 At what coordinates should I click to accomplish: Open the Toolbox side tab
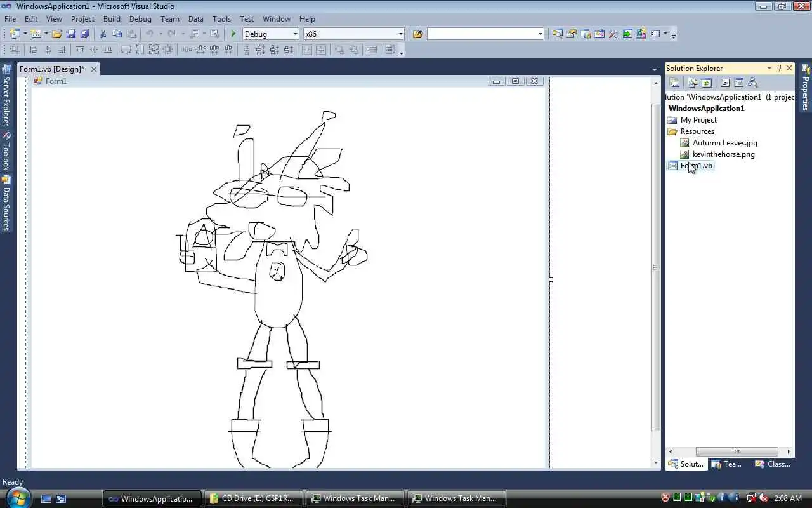coord(6,151)
